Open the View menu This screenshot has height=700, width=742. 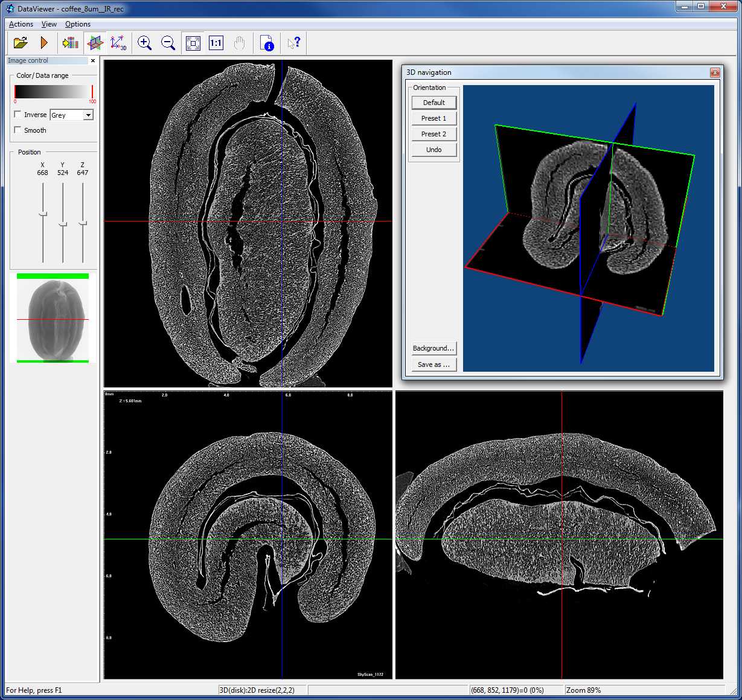49,24
